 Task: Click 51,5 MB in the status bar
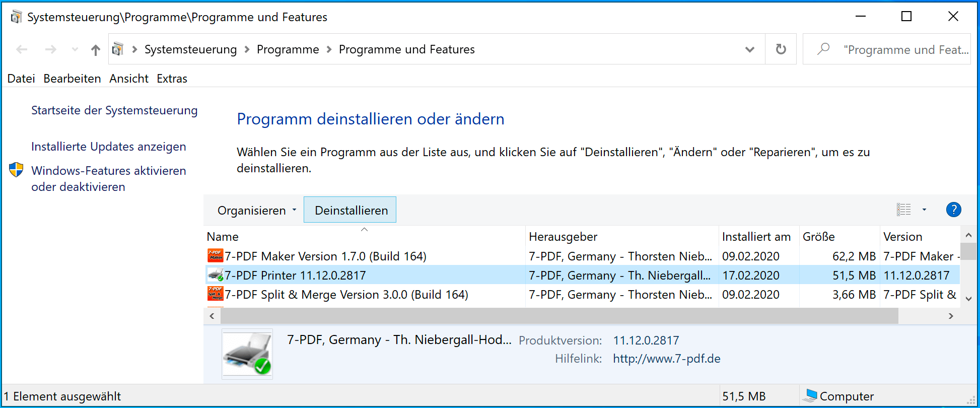pyautogui.click(x=744, y=396)
